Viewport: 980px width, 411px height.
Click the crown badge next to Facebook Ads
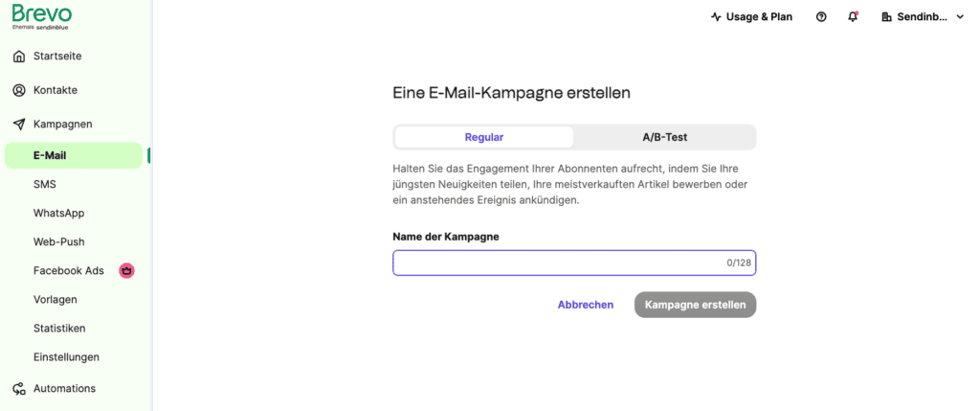[x=127, y=271]
